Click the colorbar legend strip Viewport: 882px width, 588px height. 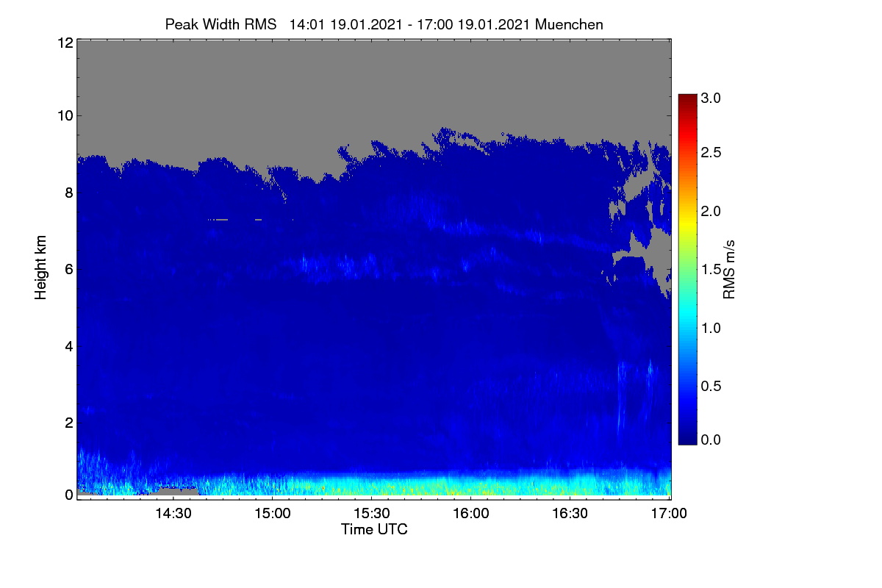[687, 269]
